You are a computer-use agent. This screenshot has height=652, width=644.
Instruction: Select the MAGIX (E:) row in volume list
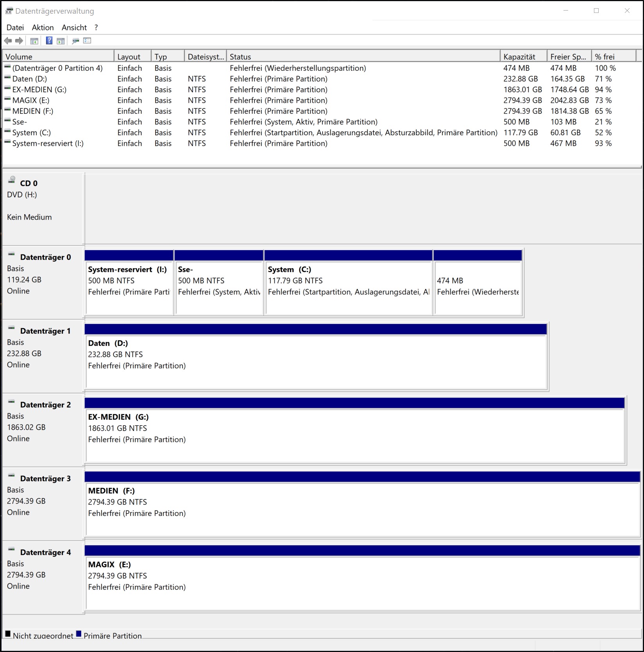coord(30,100)
